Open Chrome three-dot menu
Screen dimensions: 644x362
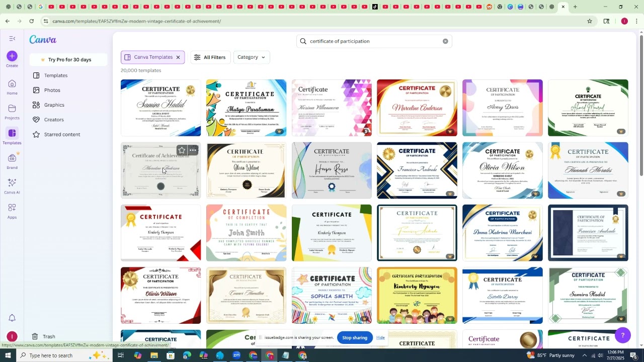(x=637, y=21)
